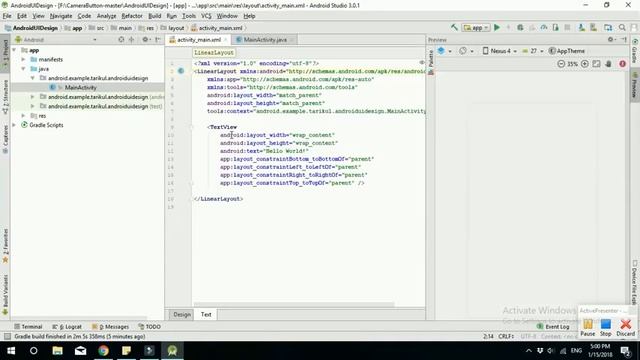Screen dimensions: 640x360
Task: Open the Gradle side panel tab
Action: pyautogui.click(x=635, y=52)
